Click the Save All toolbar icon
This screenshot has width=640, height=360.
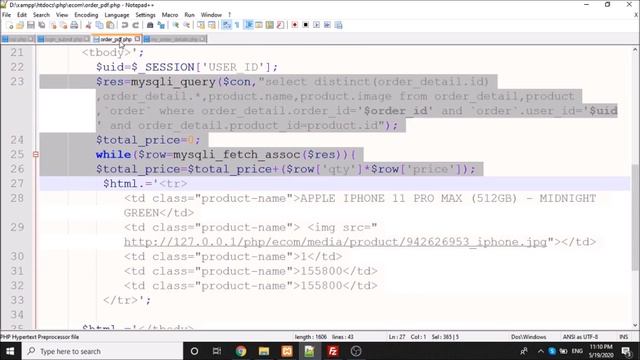coord(42,25)
